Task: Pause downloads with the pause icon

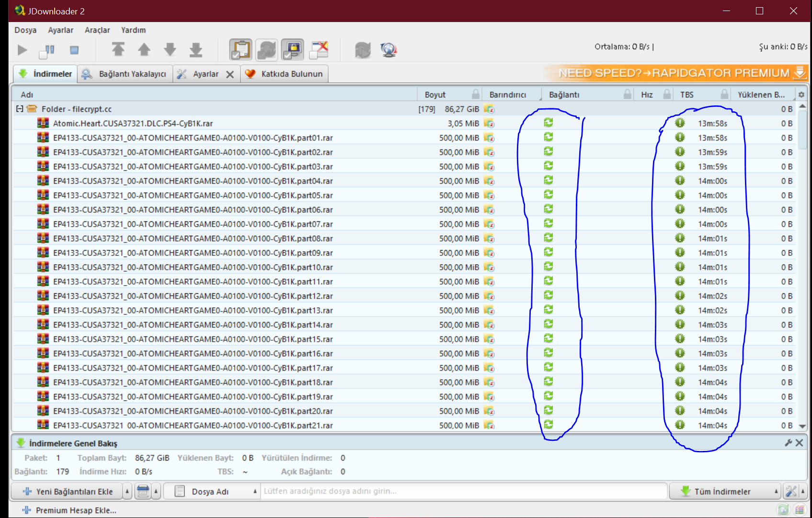Action: pos(47,50)
